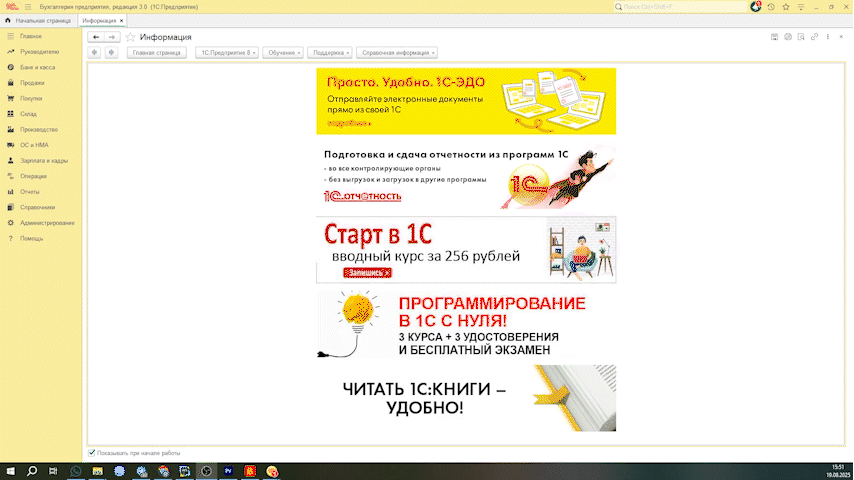
Task: Expand the Поддержка dropdown
Action: tap(330, 53)
